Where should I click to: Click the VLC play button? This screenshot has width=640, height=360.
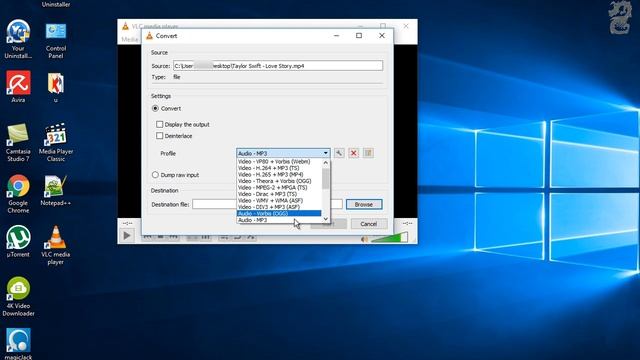click(x=127, y=236)
